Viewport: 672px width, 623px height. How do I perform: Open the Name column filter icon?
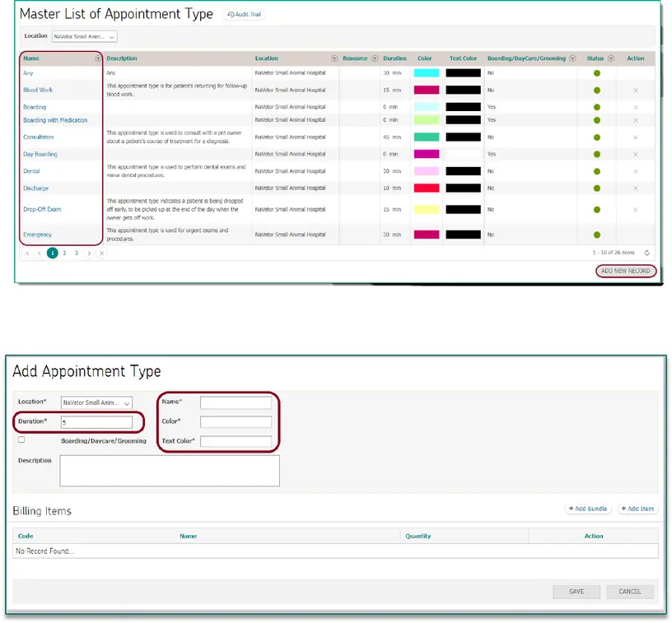[98, 58]
